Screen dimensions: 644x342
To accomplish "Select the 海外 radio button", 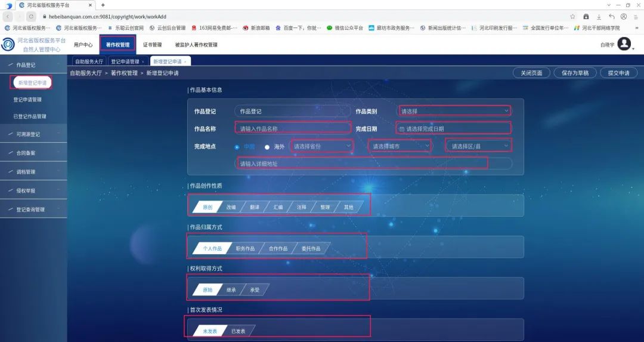I will pos(267,147).
